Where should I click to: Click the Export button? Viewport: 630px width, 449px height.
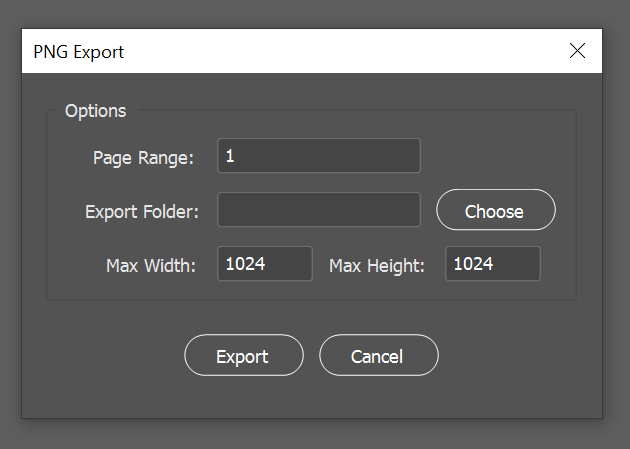point(243,355)
